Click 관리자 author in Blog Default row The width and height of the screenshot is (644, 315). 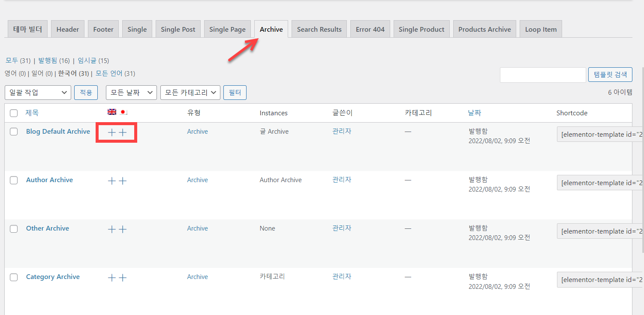click(342, 132)
